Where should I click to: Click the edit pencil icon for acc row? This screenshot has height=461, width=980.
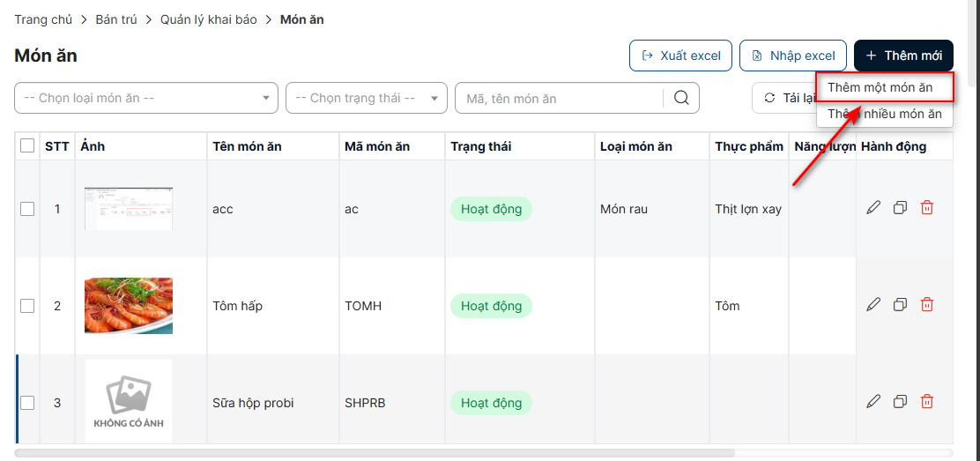[873, 208]
